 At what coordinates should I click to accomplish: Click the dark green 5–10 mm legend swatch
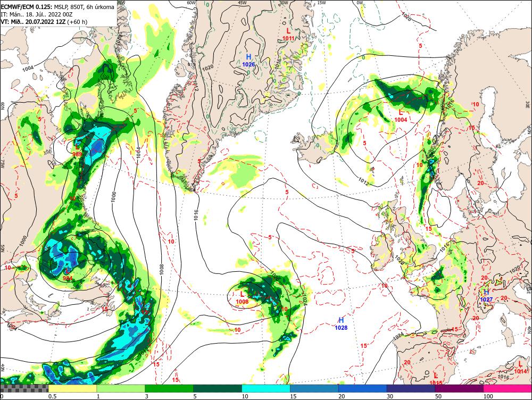[x=218, y=388]
